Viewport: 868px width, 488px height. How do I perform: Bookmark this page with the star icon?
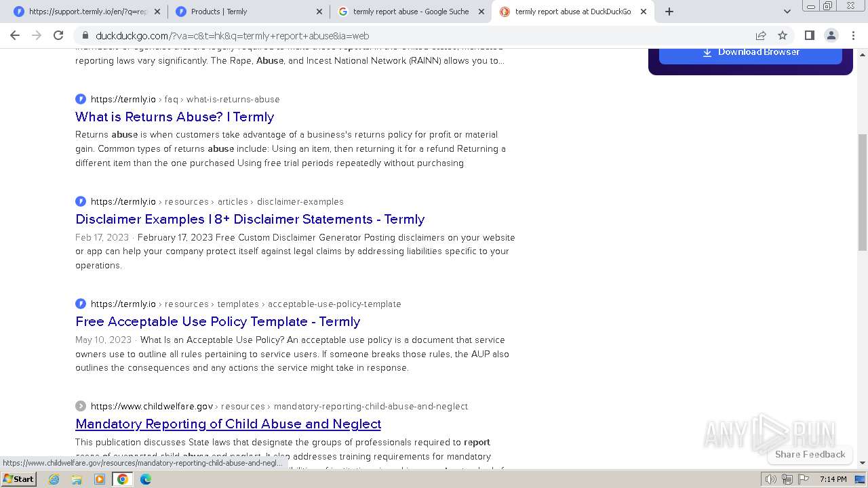click(x=783, y=35)
